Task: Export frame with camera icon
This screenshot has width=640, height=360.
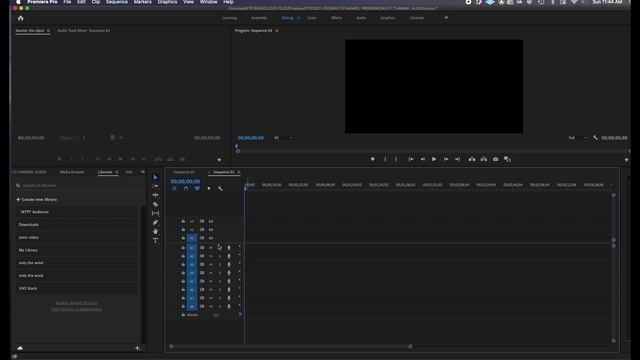Action: tap(496, 159)
